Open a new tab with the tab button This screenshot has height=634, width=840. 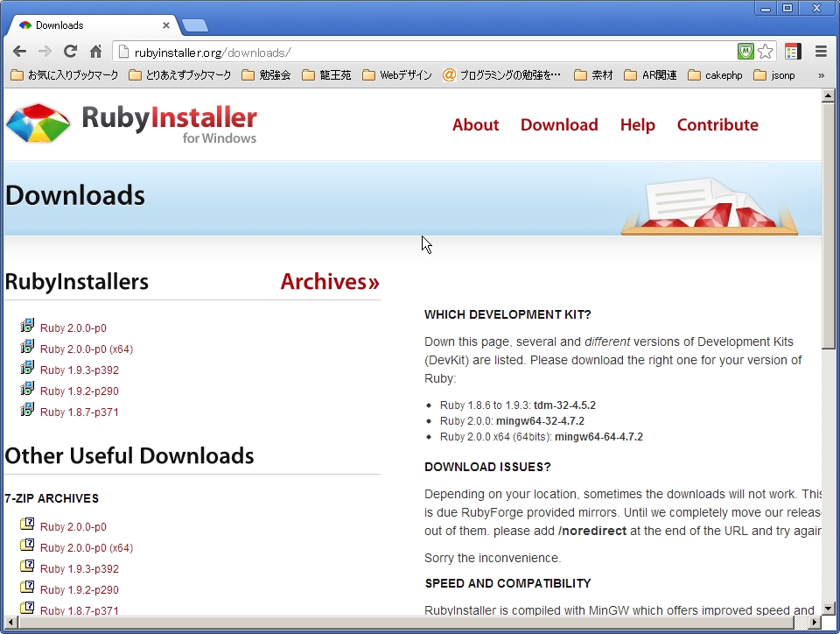195,25
